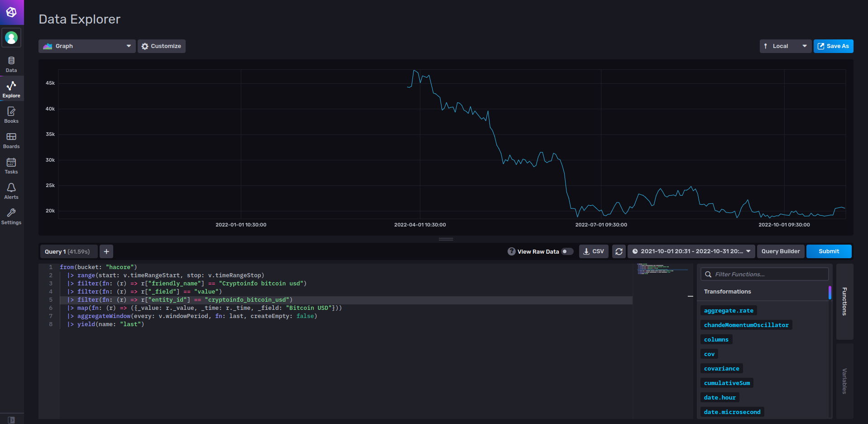
Task: Expand the collapsed sidebar navigation
Action: [11, 419]
